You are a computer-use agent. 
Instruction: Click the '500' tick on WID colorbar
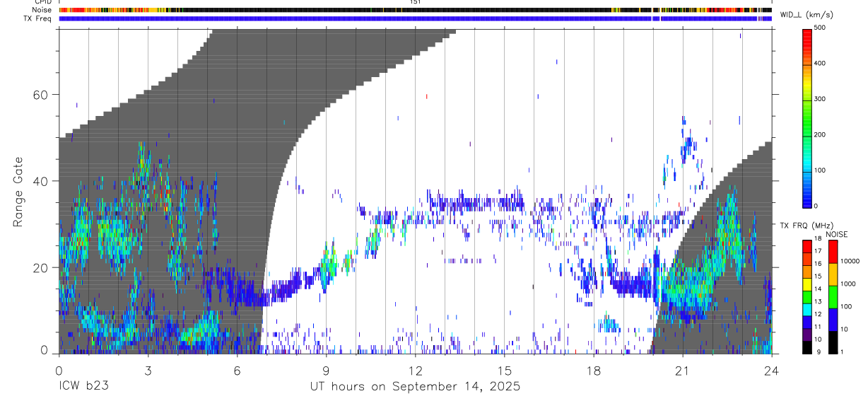[x=820, y=28]
